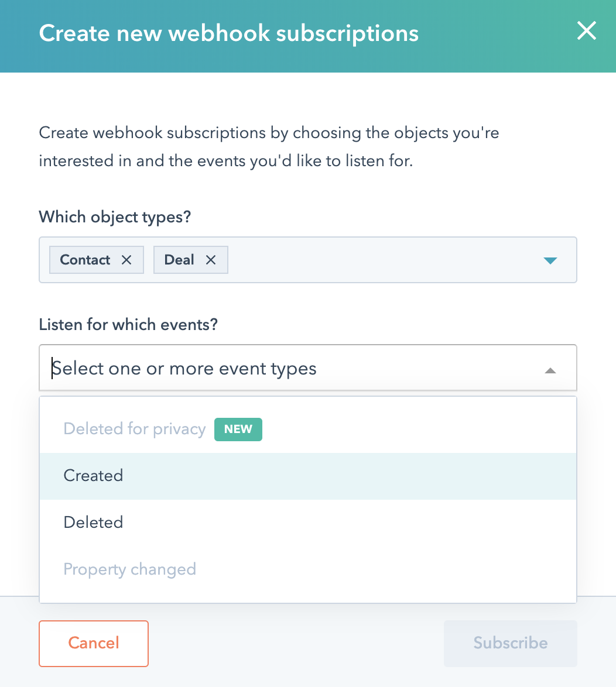Click the Contact tag label

coord(85,260)
